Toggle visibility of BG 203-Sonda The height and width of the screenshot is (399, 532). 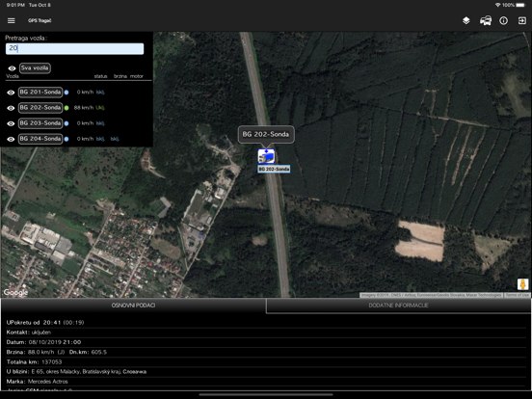tap(11, 123)
